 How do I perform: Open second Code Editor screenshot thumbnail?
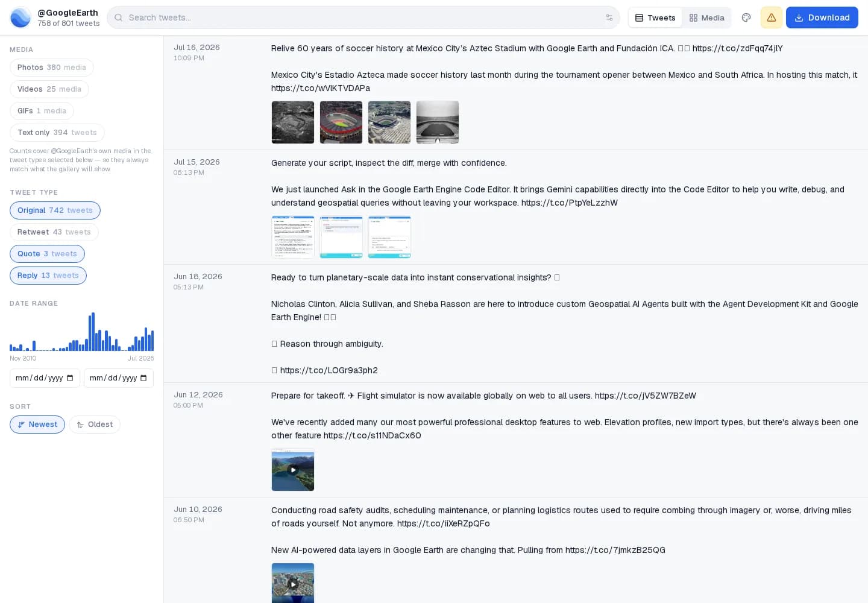(341, 237)
